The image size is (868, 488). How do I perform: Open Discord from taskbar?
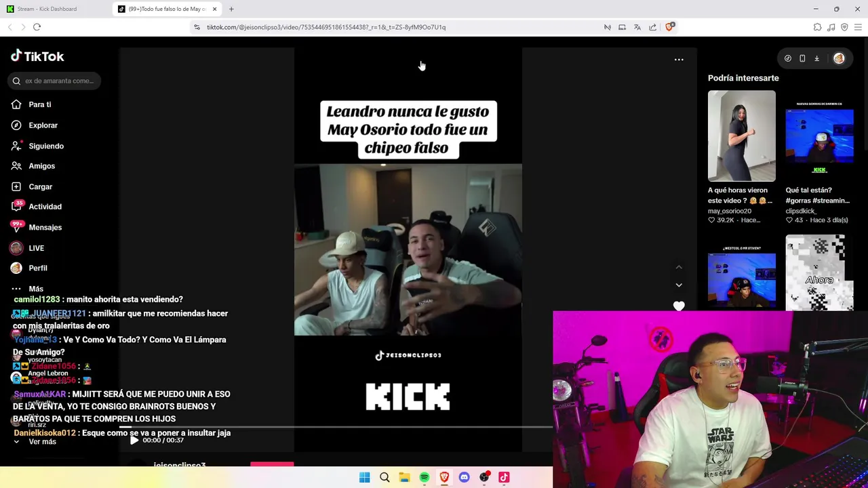click(x=464, y=478)
